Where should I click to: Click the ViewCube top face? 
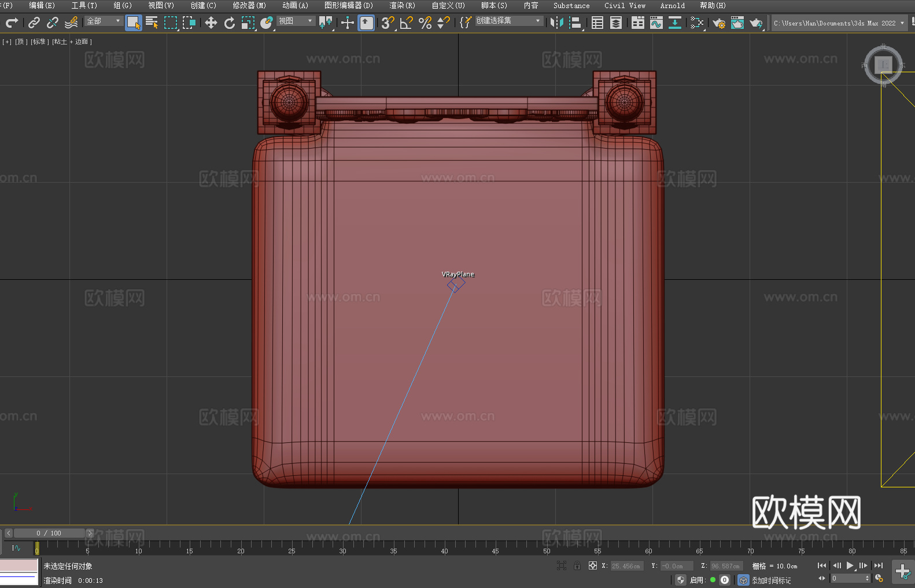point(883,64)
